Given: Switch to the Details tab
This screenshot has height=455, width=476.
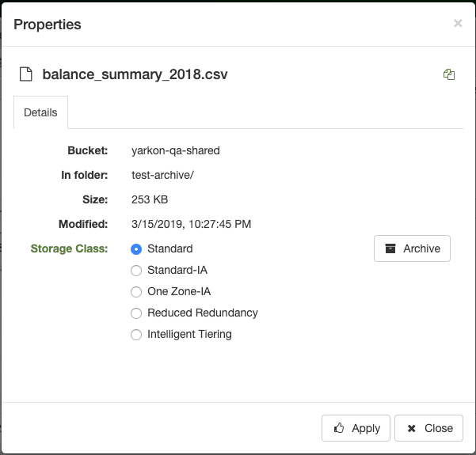Looking at the screenshot, I should (40, 112).
